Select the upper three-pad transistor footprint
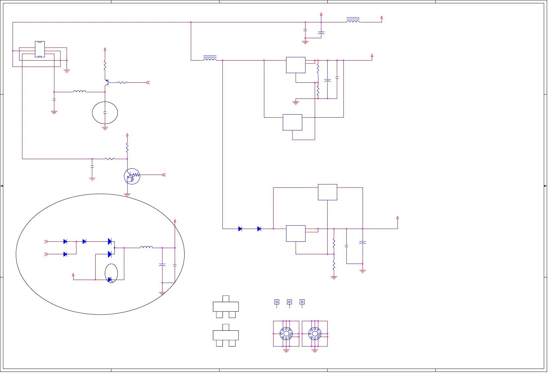555x392 pixels. pyautogui.click(x=226, y=307)
